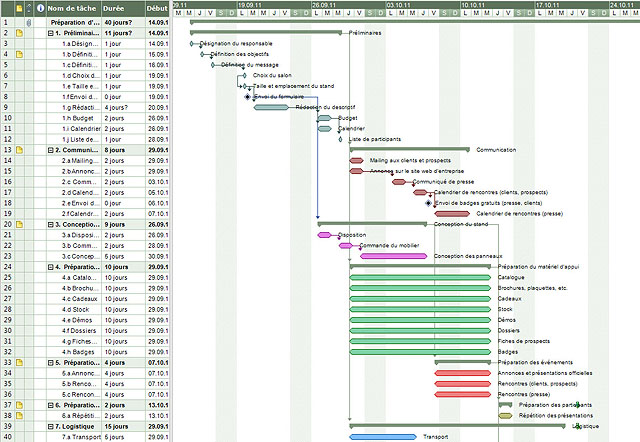640x442 pixels.
Task: Select the '4.e Démos' task name cell
Action: [73, 320]
